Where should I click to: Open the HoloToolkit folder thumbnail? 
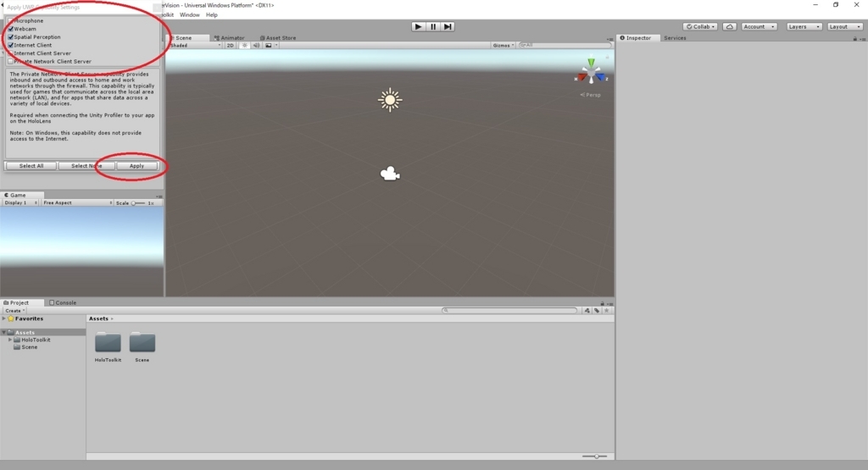(x=108, y=342)
